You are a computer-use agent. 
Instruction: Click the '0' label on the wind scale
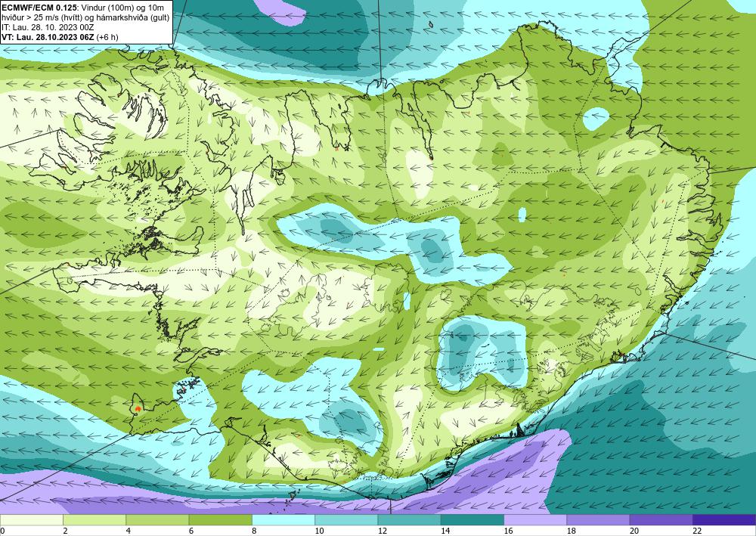(3, 531)
